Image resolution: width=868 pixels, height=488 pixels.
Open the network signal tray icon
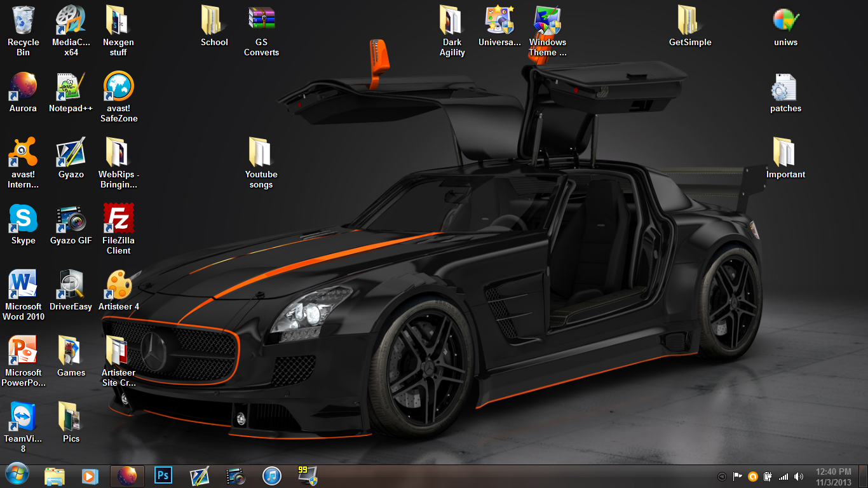tap(783, 477)
